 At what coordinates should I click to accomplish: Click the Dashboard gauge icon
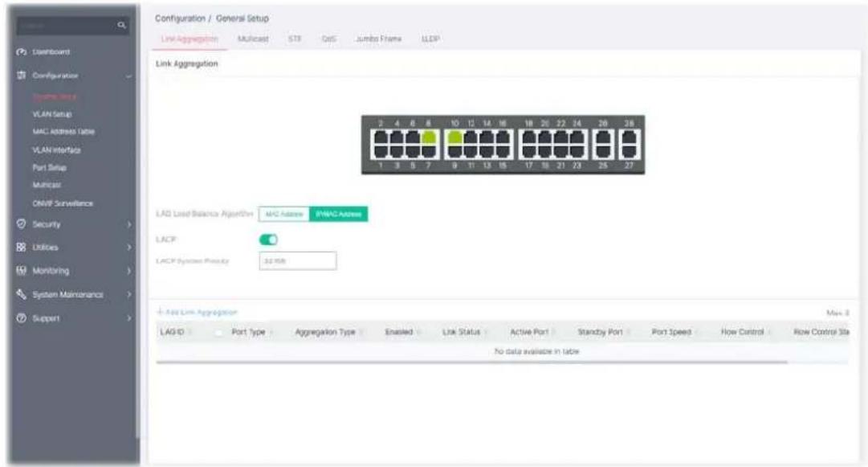pyautogui.click(x=21, y=51)
